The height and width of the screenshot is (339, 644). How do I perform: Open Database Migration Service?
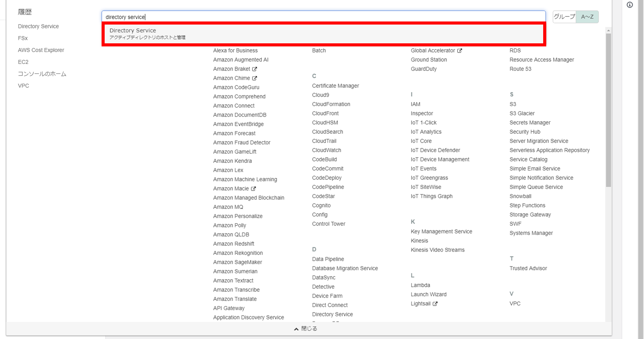tap(345, 268)
